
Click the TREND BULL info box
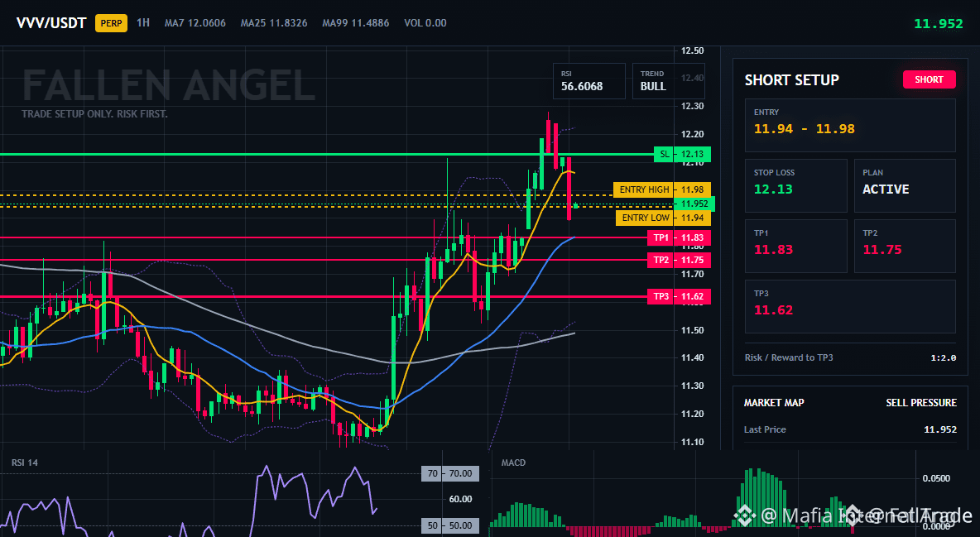click(668, 80)
